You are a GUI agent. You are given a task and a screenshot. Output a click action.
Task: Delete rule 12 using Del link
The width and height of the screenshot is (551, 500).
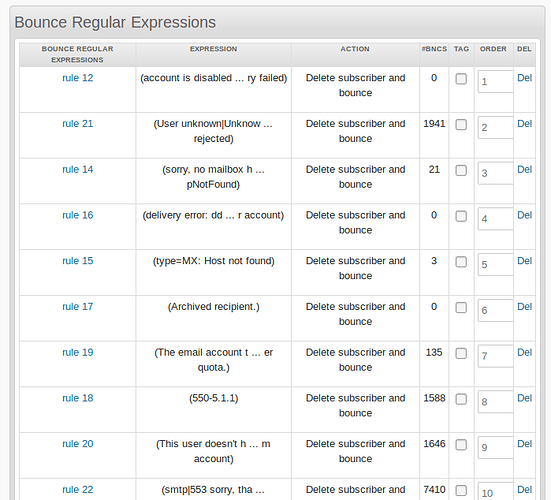[x=525, y=78]
